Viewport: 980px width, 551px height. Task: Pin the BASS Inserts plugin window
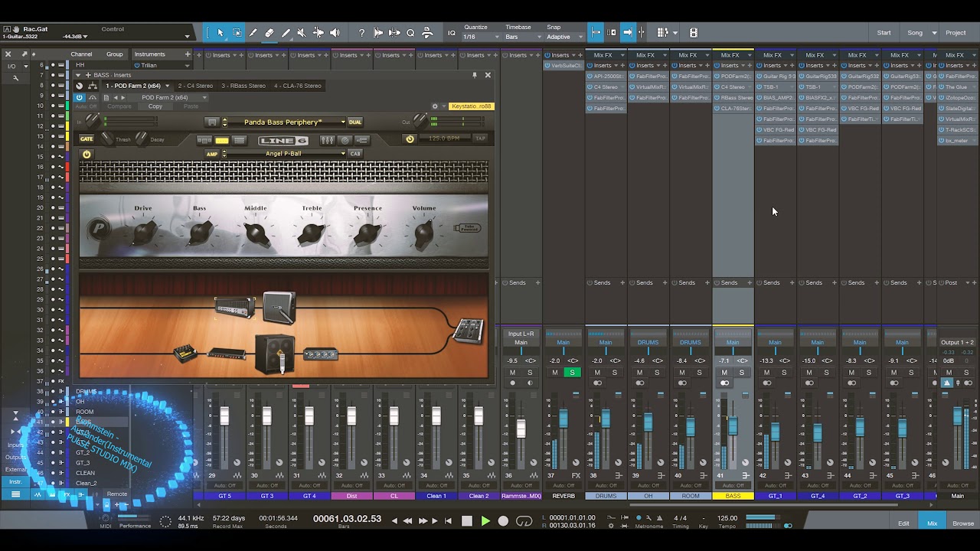475,75
